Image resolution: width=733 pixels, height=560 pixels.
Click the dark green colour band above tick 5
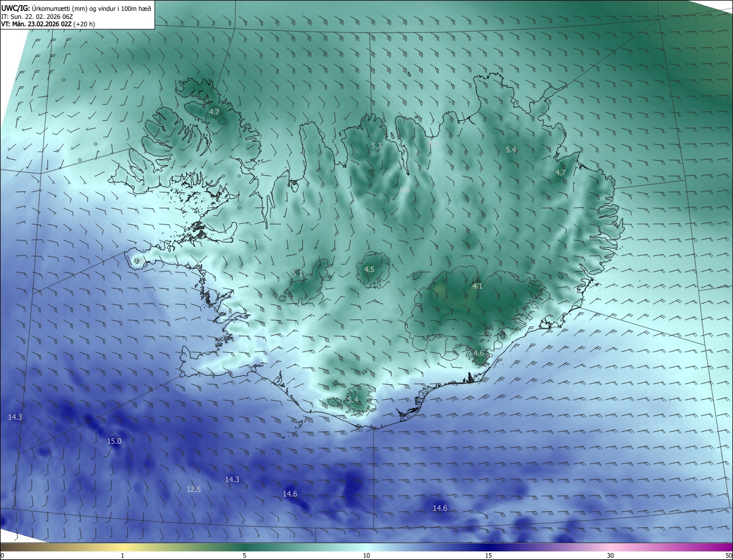[245, 547]
